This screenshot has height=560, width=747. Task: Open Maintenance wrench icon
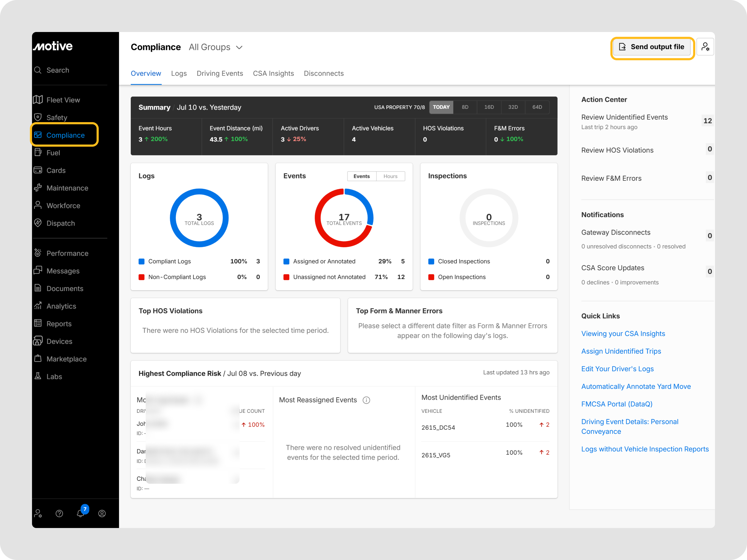[x=38, y=188]
